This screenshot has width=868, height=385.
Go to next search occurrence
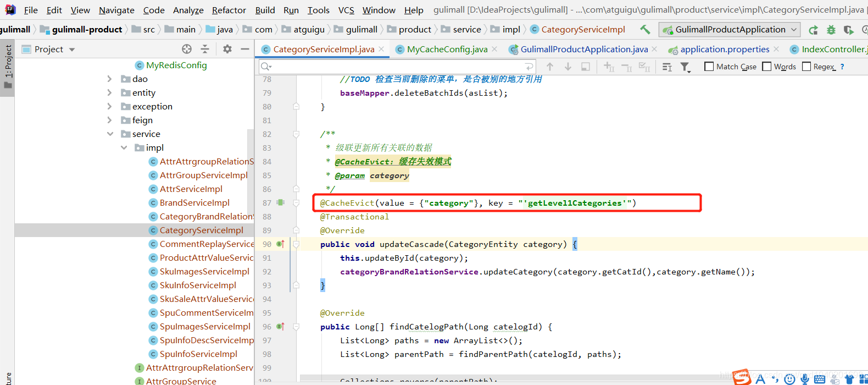pos(568,67)
